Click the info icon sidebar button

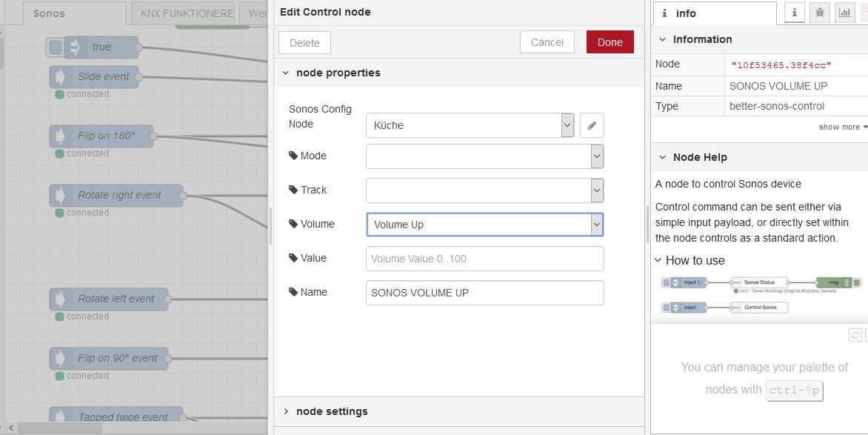click(795, 13)
